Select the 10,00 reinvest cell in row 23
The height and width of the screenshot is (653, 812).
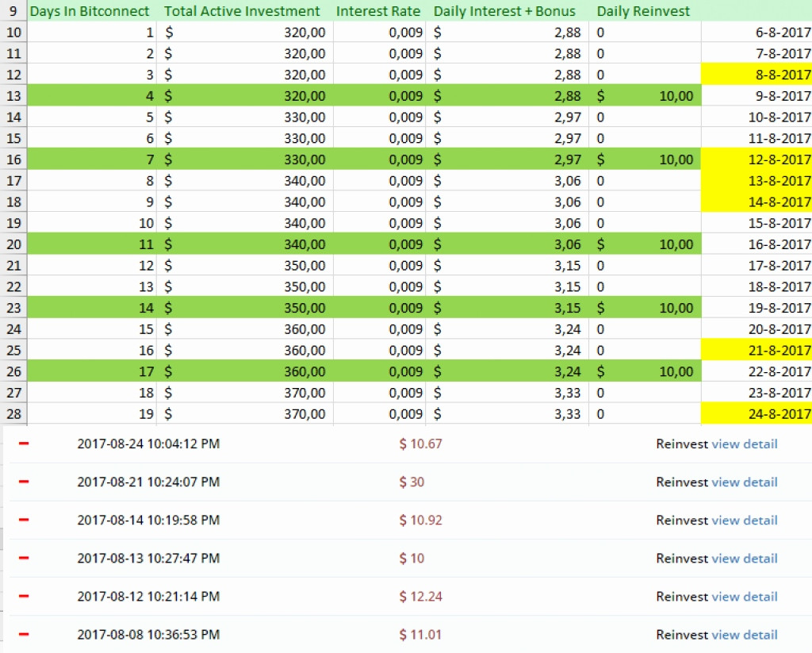(x=645, y=308)
